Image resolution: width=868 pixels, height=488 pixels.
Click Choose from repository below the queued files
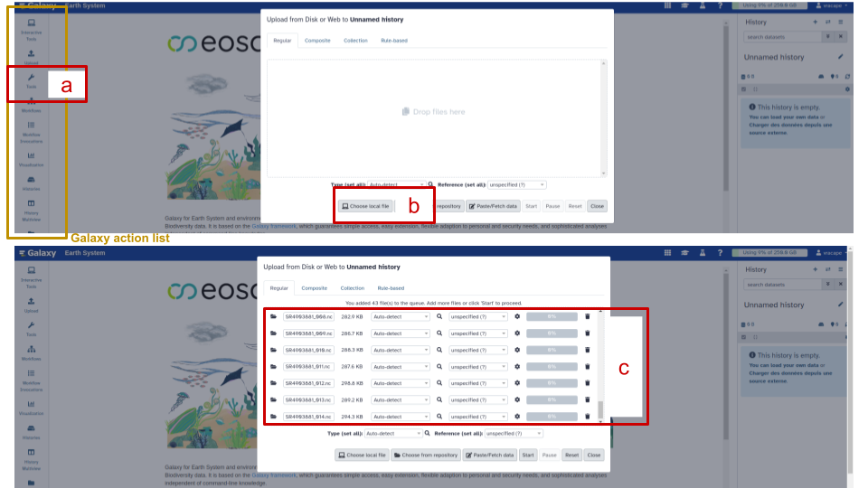[x=426, y=455]
